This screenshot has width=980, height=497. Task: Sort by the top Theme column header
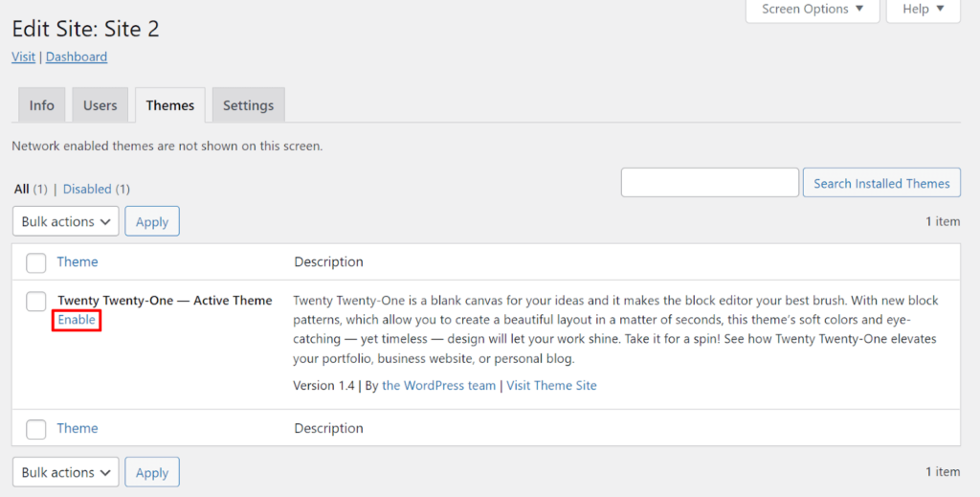[78, 261]
